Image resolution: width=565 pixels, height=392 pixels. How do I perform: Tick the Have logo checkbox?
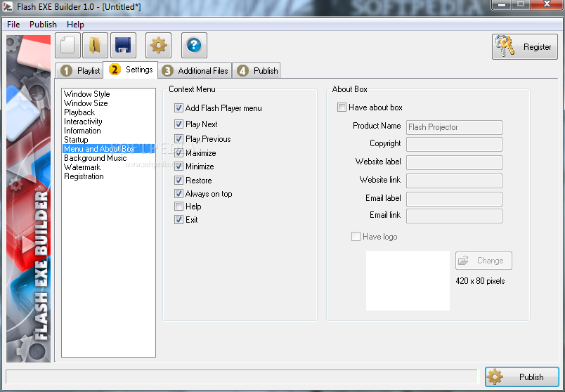[x=356, y=236]
